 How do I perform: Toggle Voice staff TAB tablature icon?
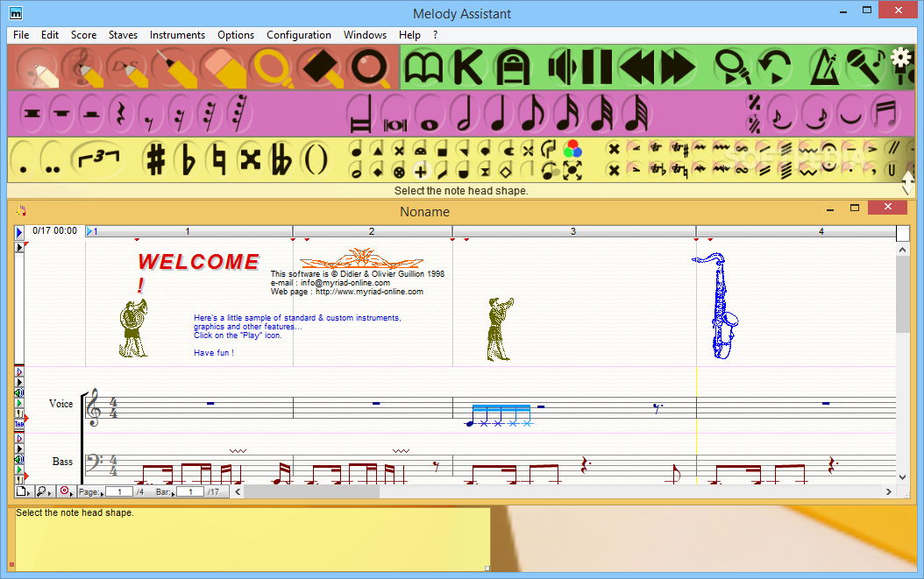click(19, 424)
